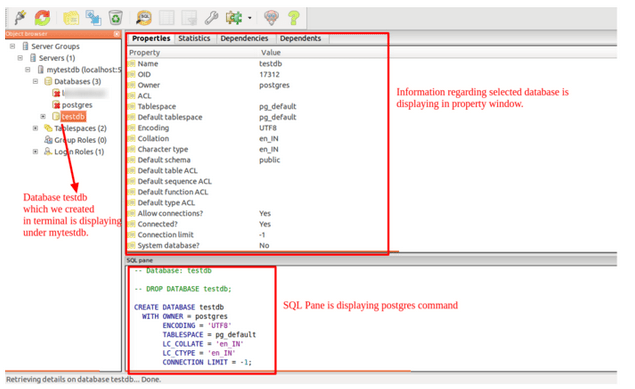The image size is (635, 389).
Task: Click the DROP DATABASE testdb comment line
Action: point(183,289)
